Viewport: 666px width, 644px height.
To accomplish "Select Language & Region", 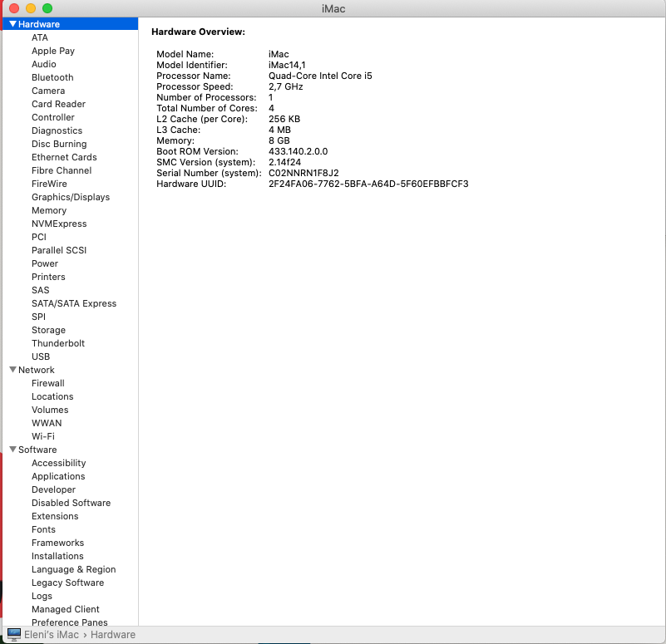I will point(73,570).
